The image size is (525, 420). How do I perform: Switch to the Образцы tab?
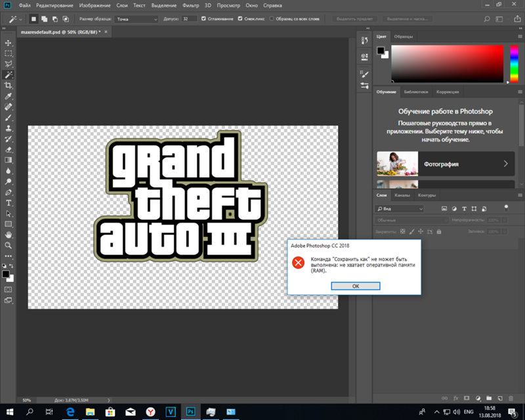coord(403,37)
